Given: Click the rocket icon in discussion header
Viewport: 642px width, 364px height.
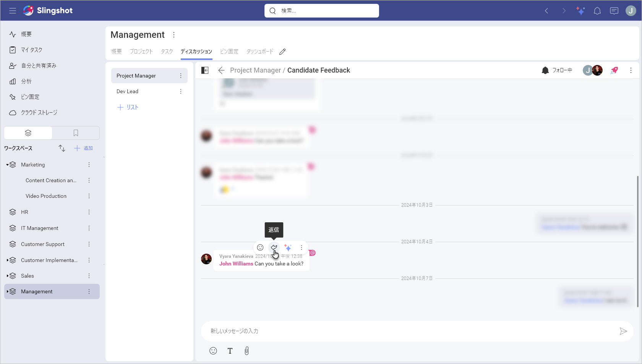Looking at the screenshot, I should (614, 70).
